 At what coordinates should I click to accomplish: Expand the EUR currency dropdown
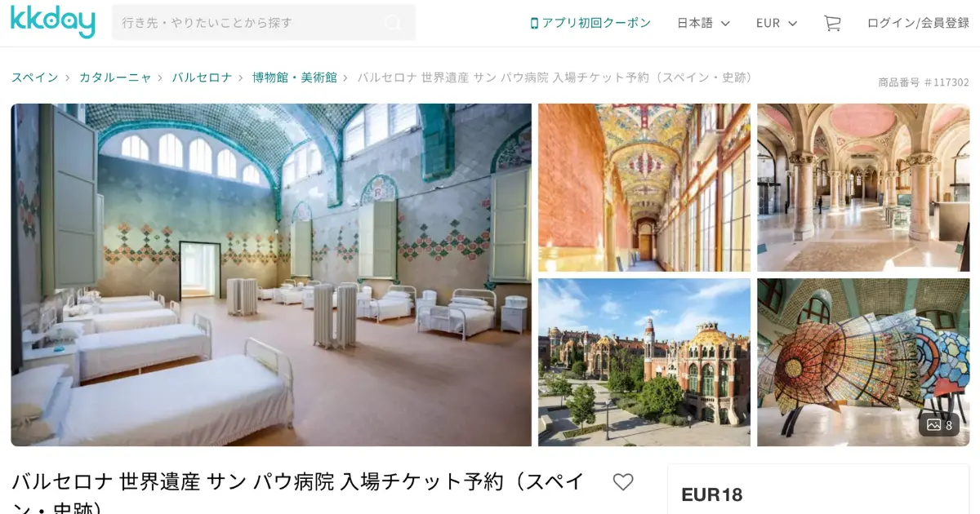(x=777, y=23)
